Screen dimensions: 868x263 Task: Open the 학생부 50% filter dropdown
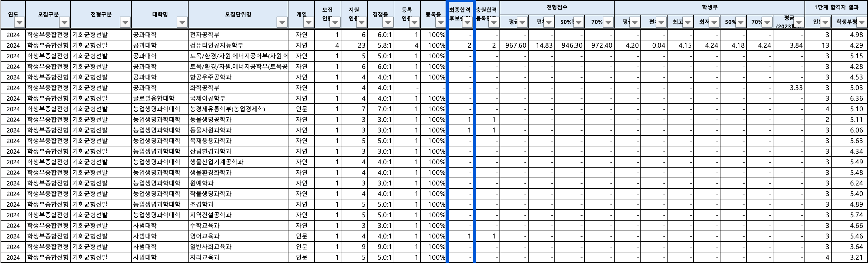tap(740, 22)
